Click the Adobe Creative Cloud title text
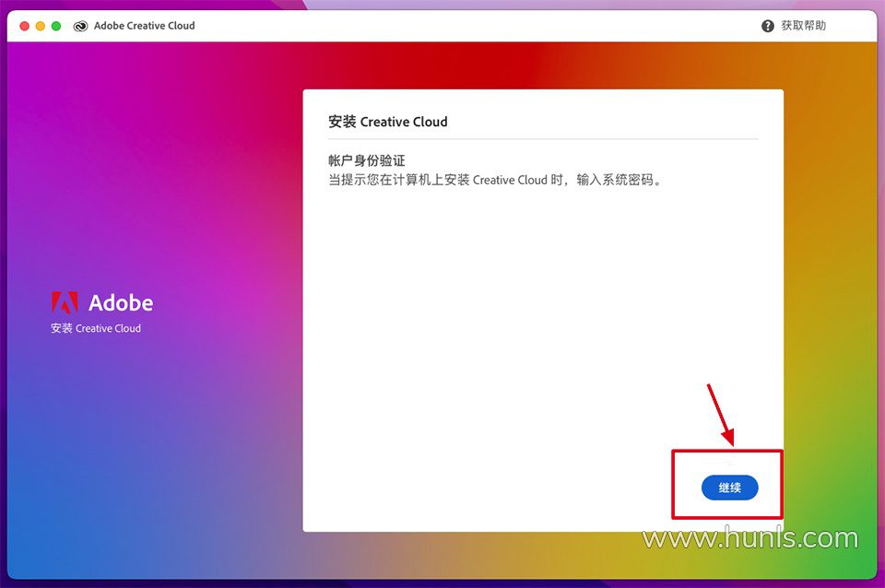885x588 pixels. (x=144, y=26)
